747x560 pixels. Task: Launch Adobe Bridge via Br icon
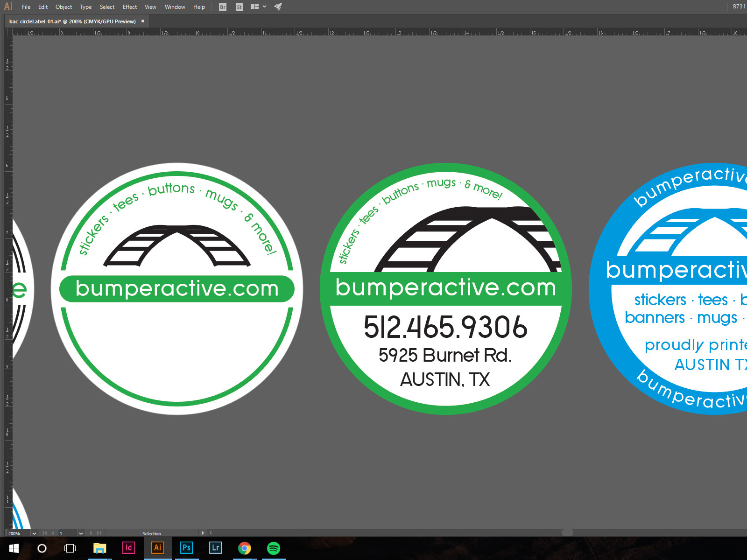coord(223,7)
